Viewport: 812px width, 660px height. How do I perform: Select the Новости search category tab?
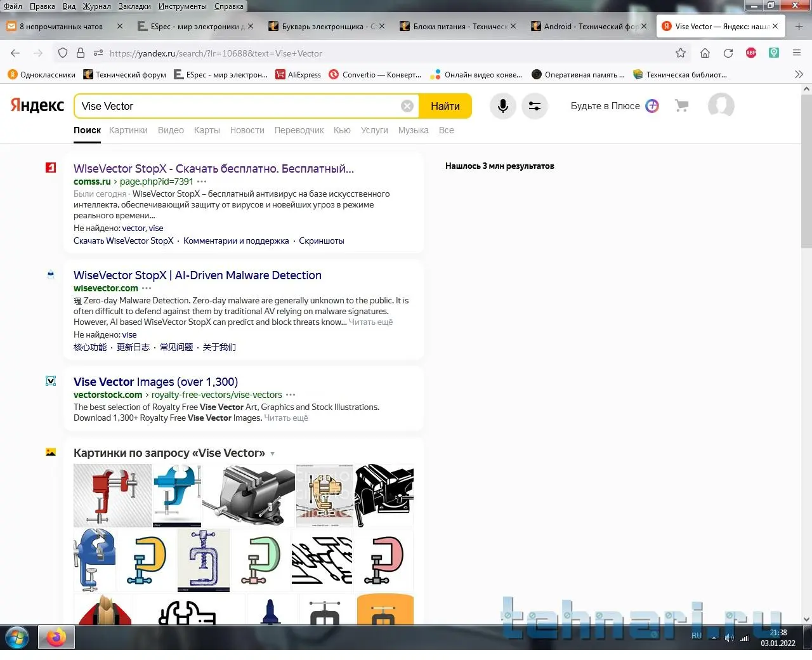click(x=247, y=130)
